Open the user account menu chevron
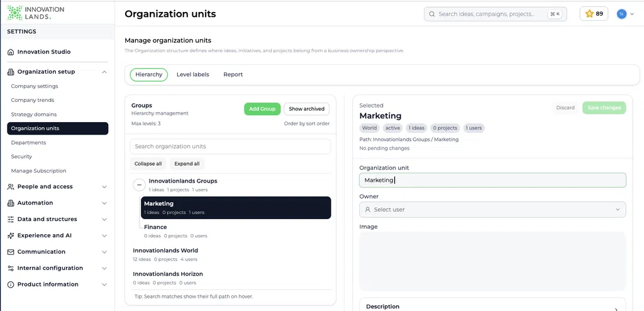644x311 pixels. (x=632, y=14)
